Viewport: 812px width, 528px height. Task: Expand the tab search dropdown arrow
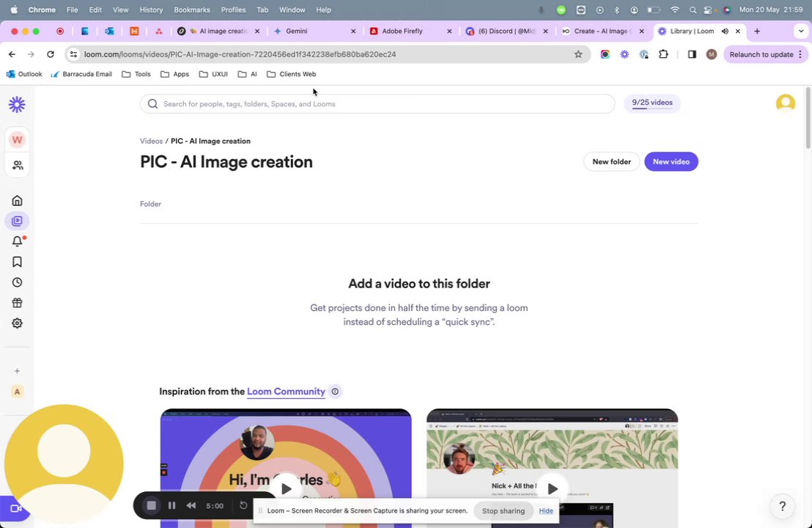[800, 31]
